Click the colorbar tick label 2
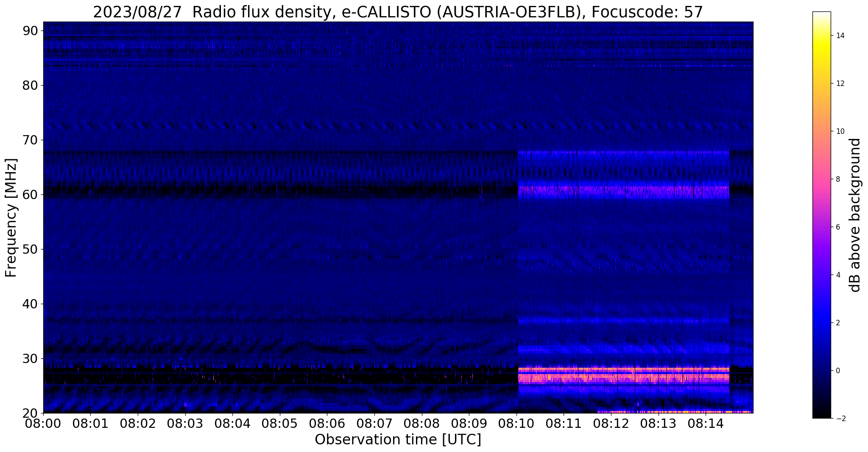The image size is (868, 452). [x=837, y=323]
